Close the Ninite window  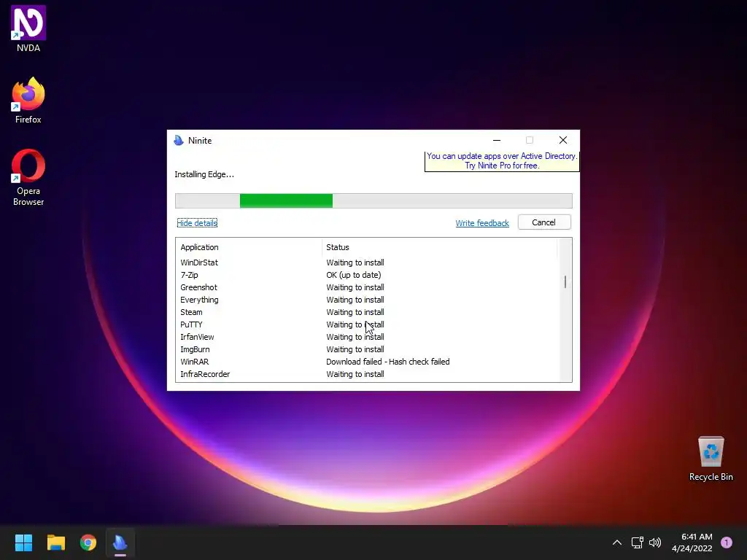[563, 140]
